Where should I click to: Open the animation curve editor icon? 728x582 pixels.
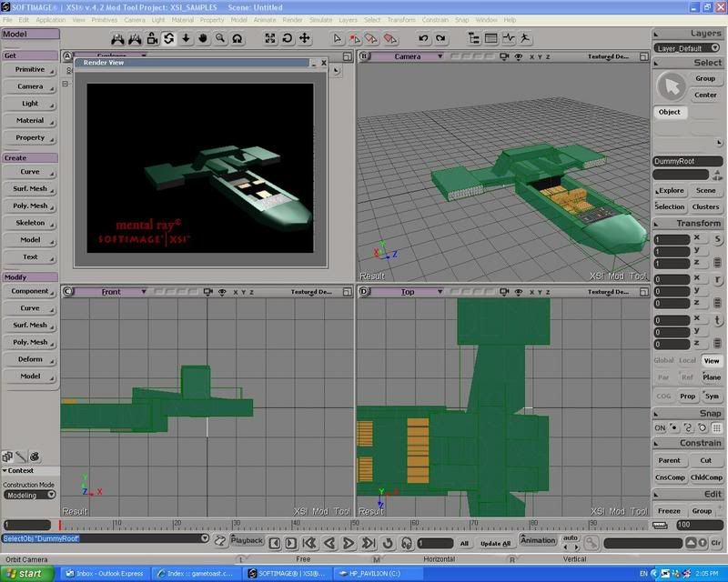(509, 38)
